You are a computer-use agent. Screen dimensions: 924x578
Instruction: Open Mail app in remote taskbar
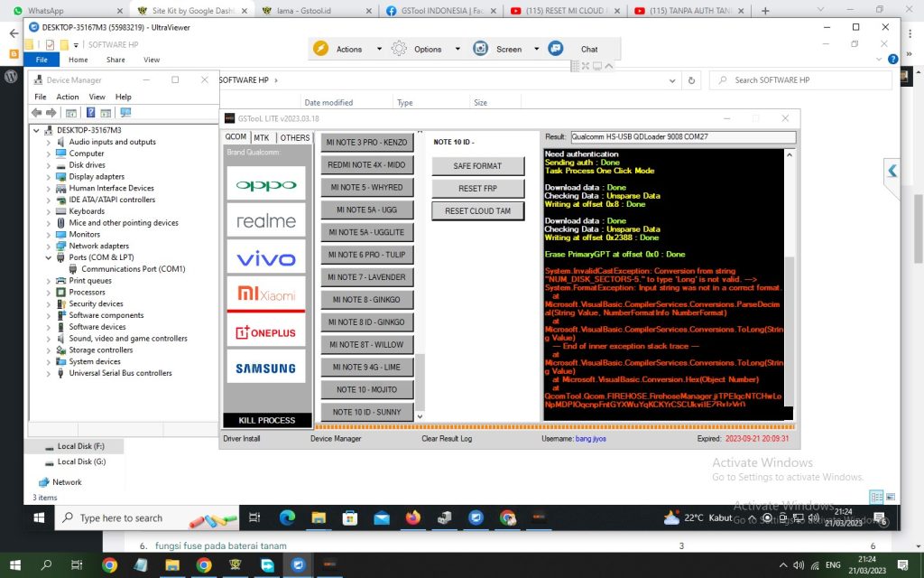(x=382, y=517)
